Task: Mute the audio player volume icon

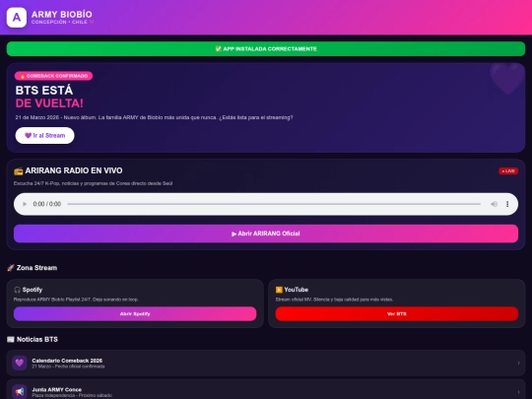Action: (494, 204)
